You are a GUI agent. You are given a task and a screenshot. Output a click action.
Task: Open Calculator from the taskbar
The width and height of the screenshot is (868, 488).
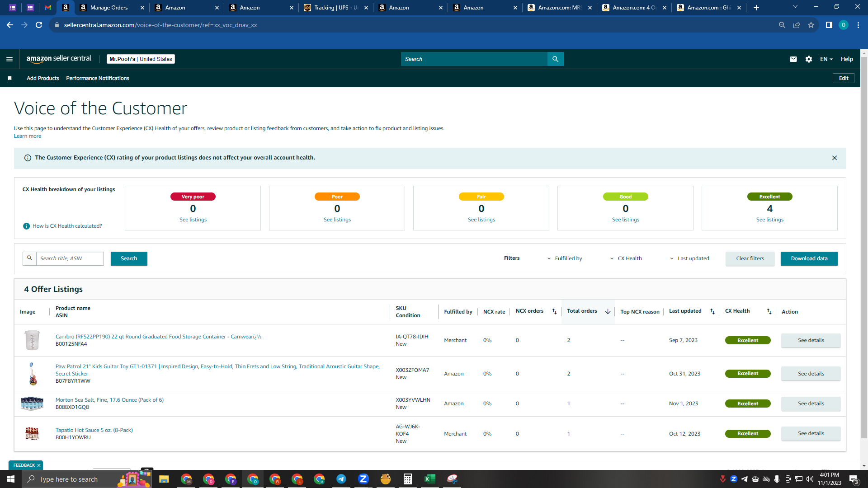pos(407,479)
